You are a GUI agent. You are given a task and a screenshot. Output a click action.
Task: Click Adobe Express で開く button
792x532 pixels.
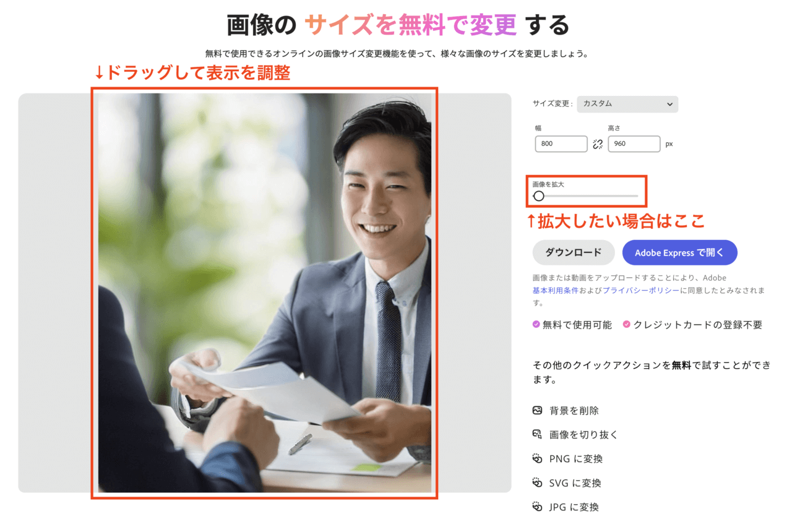click(679, 252)
